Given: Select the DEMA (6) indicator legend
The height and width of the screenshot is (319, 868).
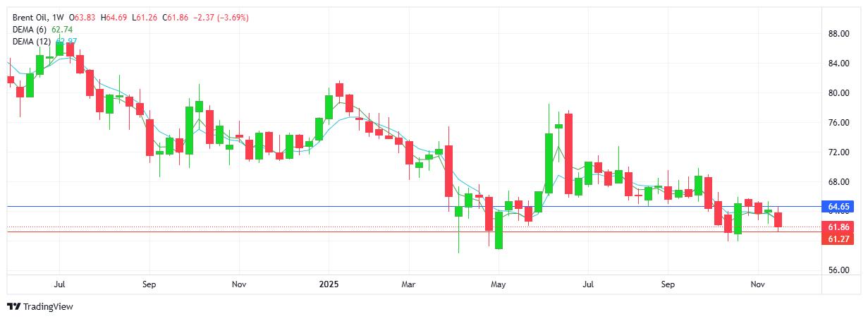Looking at the screenshot, I should pos(30,29).
